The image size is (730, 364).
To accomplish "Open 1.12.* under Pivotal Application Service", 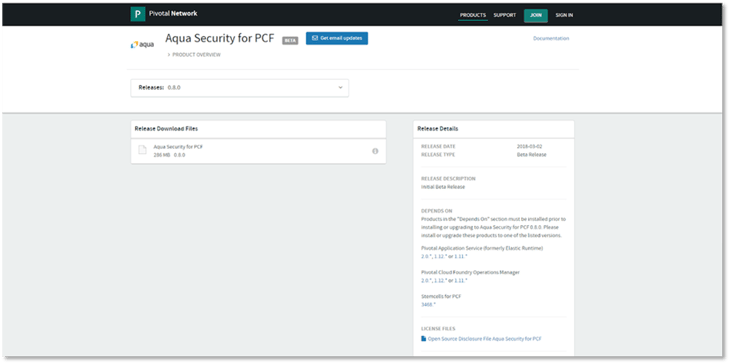I will 440,256.
